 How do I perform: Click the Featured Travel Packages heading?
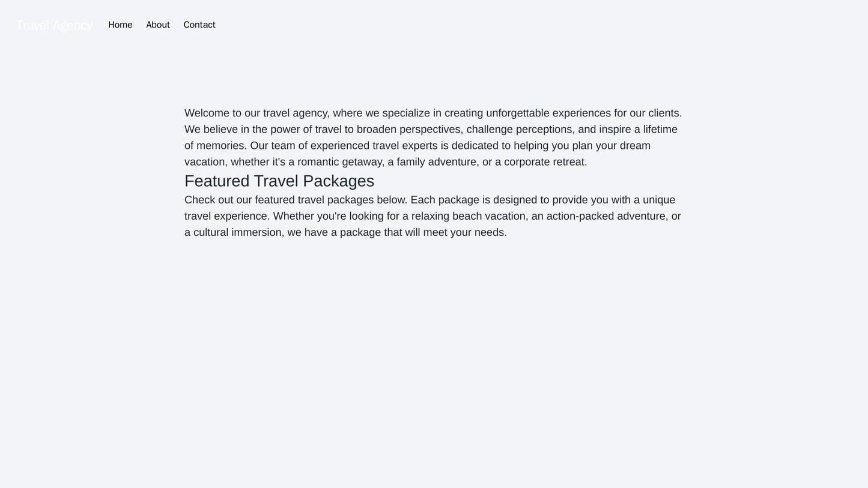pos(279,181)
